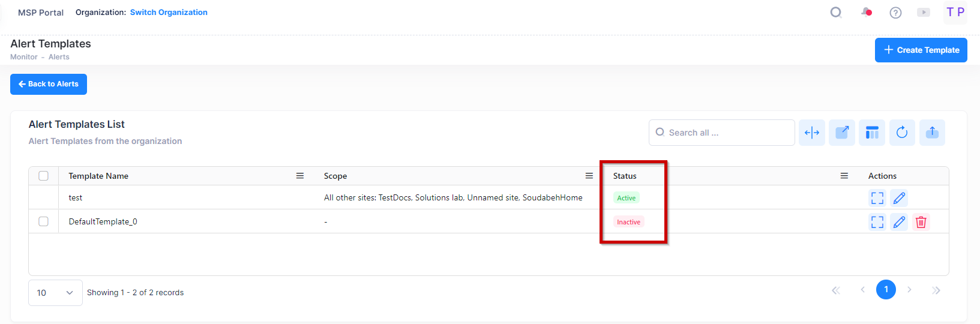980x324 pixels.
Task: Open the help question mark icon
Action: pyautogui.click(x=895, y=13)
